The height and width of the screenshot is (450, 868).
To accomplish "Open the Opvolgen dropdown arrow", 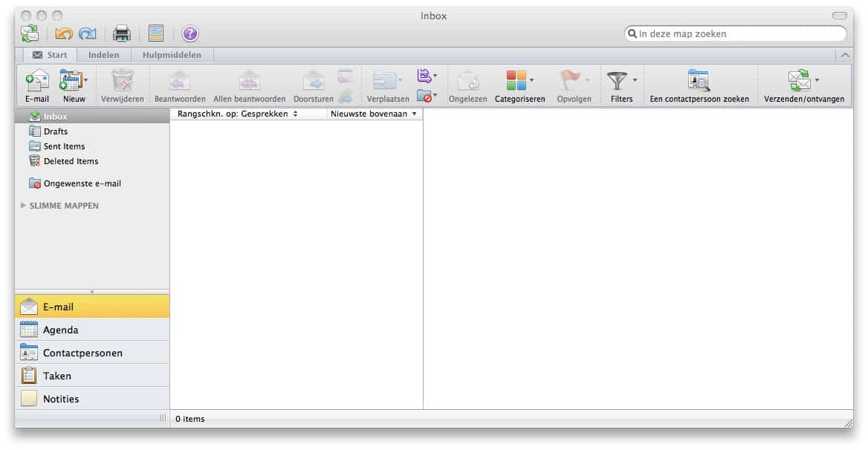I will (587, 81).
